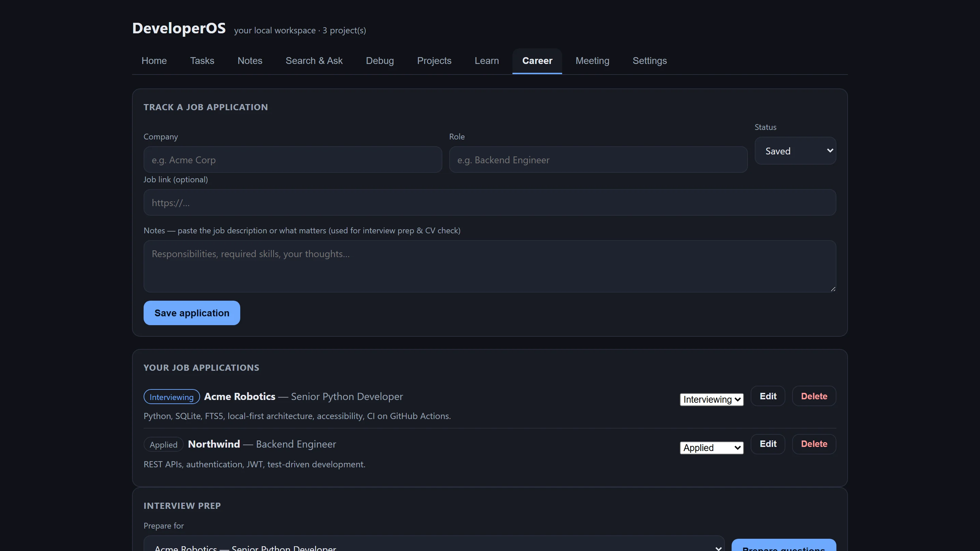Open Acme Robotics status dropdown
980x551 pixels.
coord(712,400)
